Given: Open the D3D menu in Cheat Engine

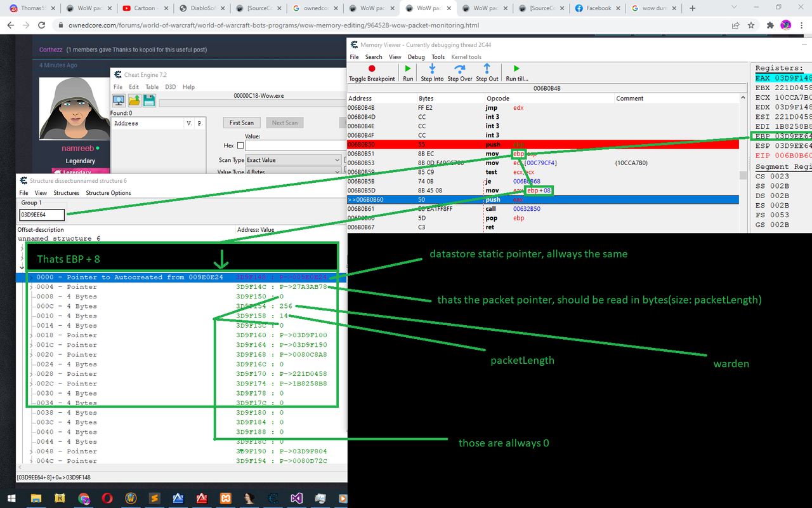Looking at the screenshot, I should point(170,87).
